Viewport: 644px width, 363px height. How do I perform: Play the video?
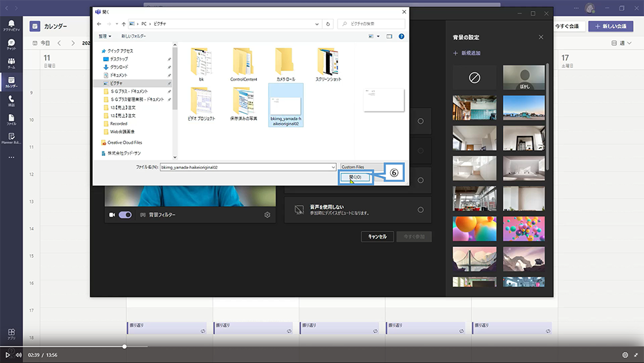coord(7,355)
